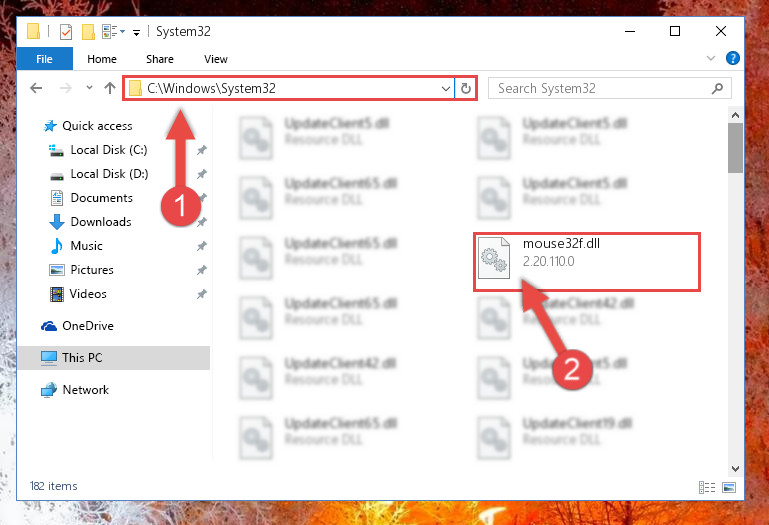Select the mouse32f.dll file name
769x525 pixels.
click(561, 244)
